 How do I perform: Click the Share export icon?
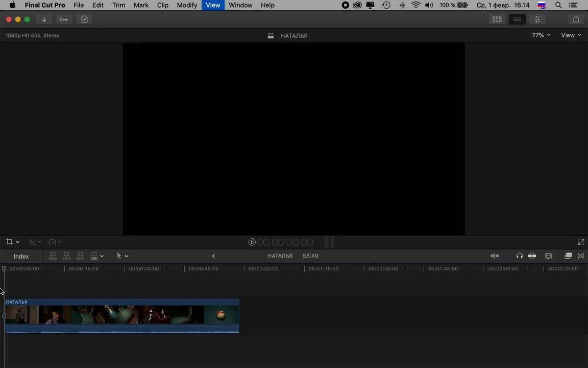(x=576, y=19)
